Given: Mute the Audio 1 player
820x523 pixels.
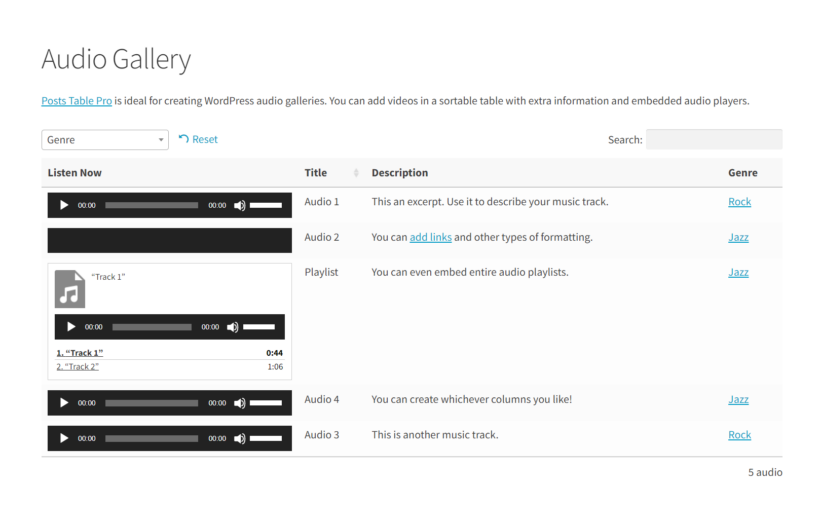Looking at the screenshot, I should 239,205.
